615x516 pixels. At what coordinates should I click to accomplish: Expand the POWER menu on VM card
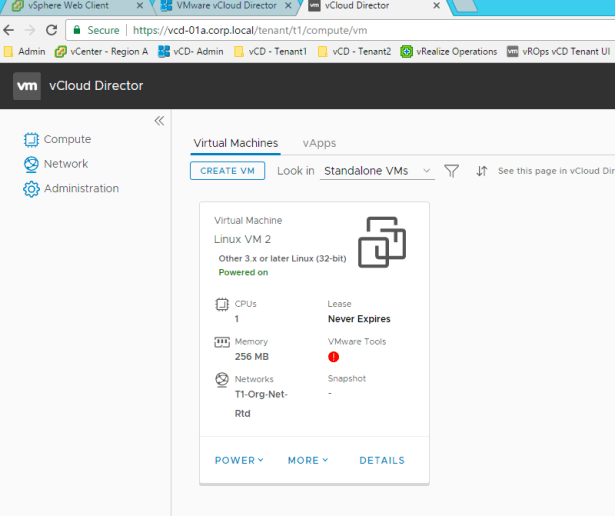pyautogui.click(x=239, y=461)
